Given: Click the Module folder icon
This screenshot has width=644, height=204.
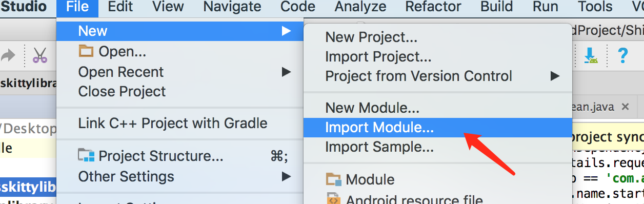Looking at the screenshot, I should pos(334,179).
